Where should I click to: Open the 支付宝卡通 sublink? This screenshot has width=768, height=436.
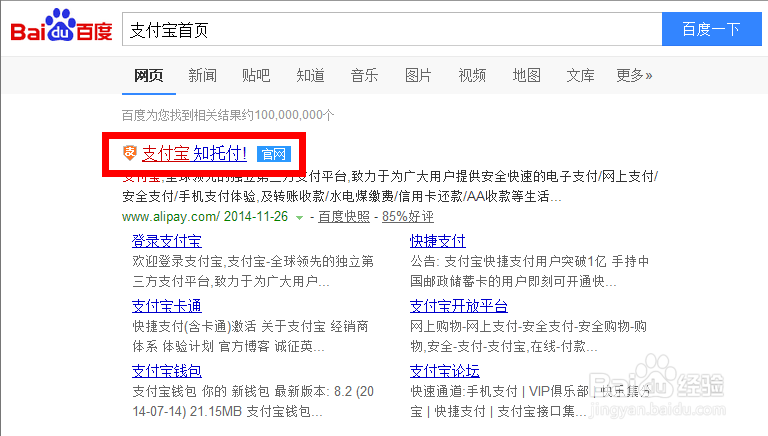click(167, 306)
